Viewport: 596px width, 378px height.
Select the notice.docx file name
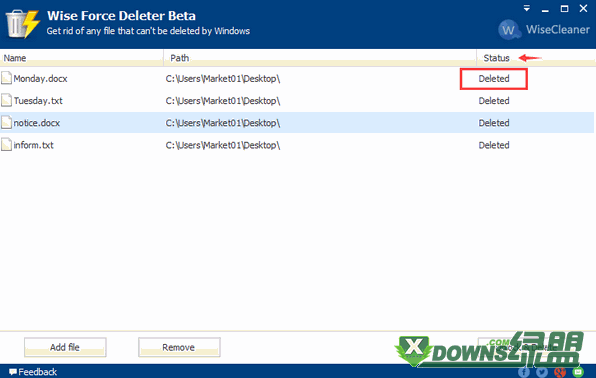pos(37,123)
